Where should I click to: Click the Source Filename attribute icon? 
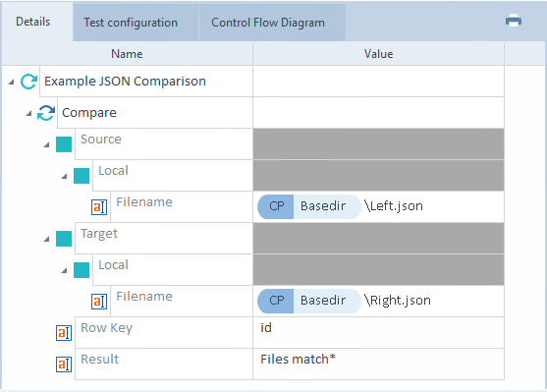tap(99, 207)
